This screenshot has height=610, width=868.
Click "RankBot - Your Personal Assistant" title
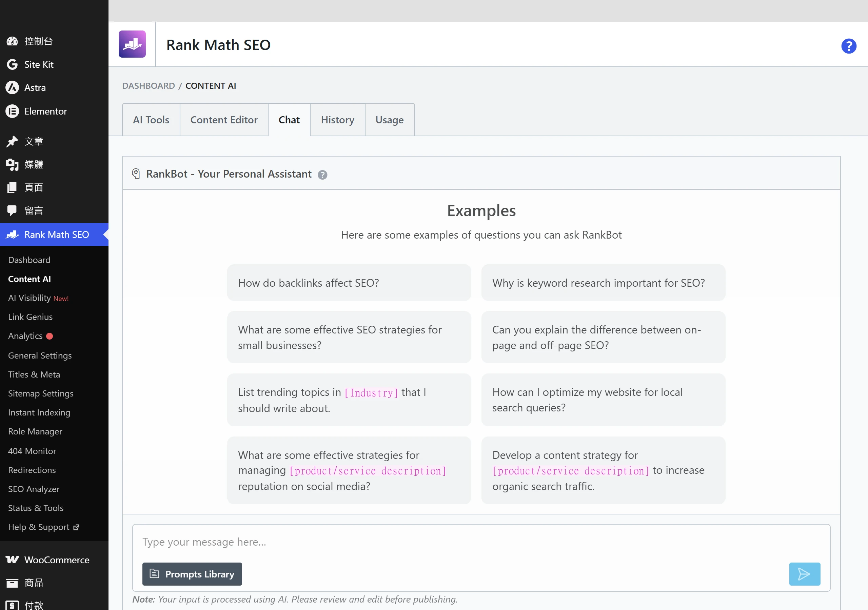229,174
